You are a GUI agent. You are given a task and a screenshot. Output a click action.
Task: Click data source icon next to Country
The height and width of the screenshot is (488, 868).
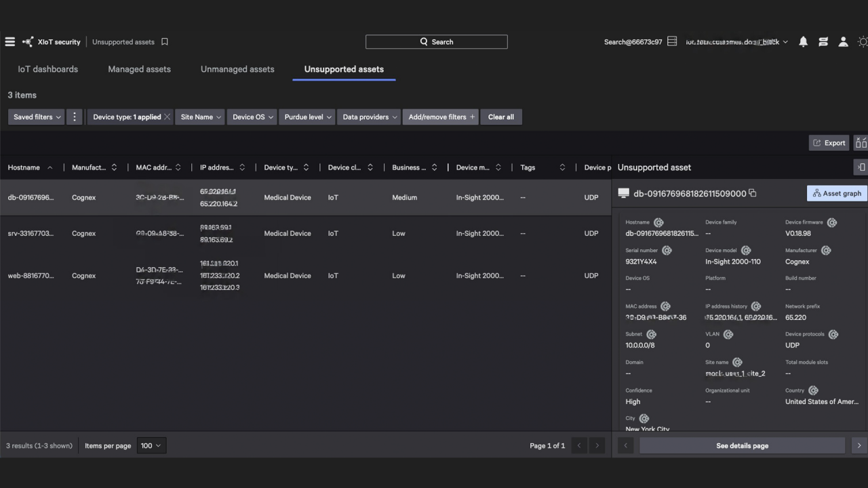coord(813,390)
